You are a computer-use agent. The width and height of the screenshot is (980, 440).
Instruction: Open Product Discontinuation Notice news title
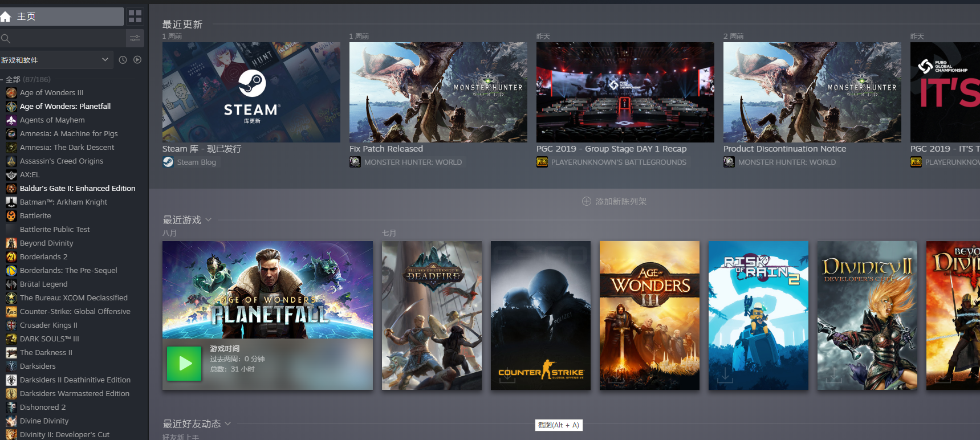pyautogui.click(x=784, y=149)
